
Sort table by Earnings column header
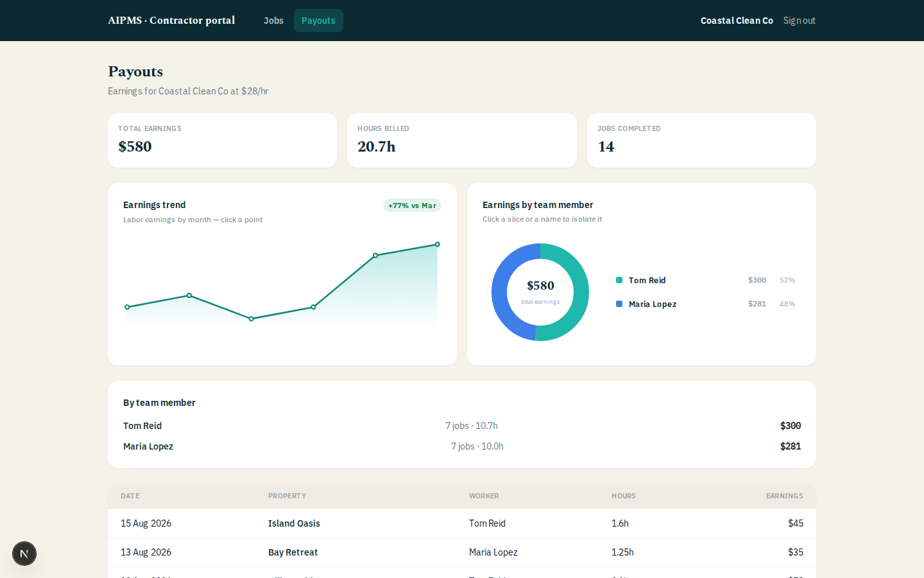[784, 496]
